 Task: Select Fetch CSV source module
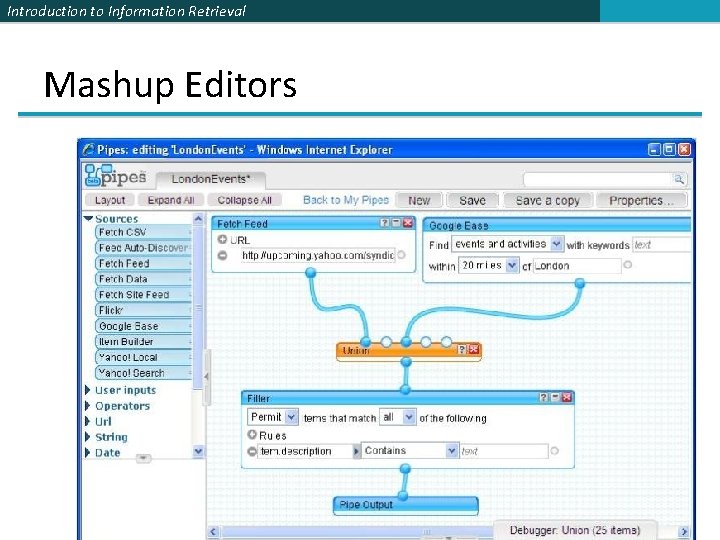pos(143,232)
